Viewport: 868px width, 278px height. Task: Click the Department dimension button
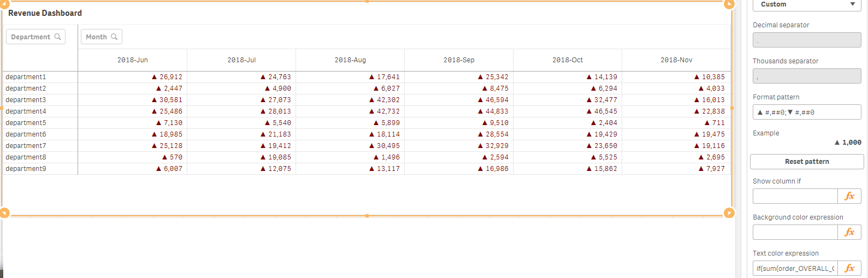coord(36,37)
